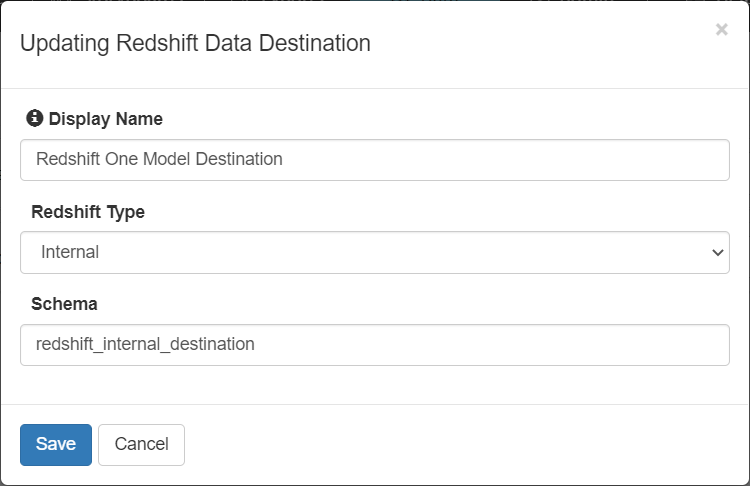The height and width of the screenshot is (486, 750).
Task: Click the Display Name label
Action: click(105, 119)
